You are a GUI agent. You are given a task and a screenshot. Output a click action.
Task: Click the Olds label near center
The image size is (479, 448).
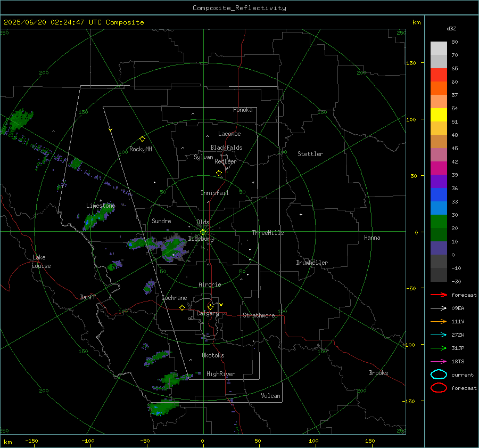point(203,222)
